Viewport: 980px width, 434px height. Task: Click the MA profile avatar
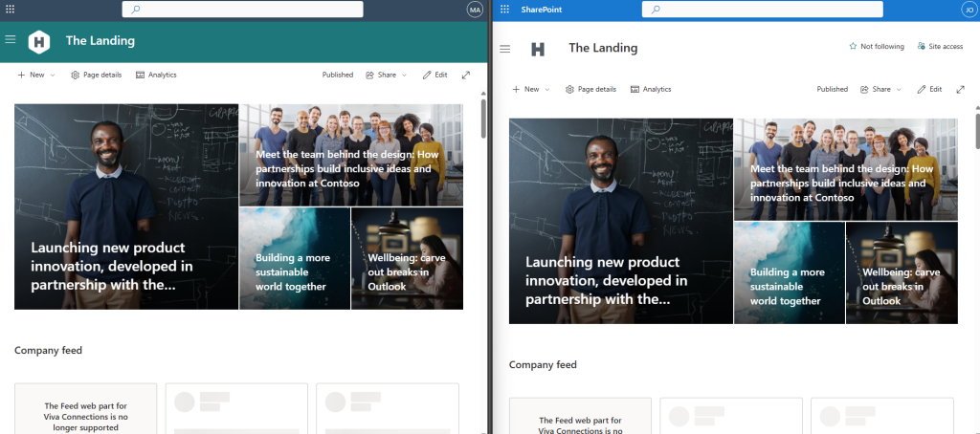click(x=475, y=10)
